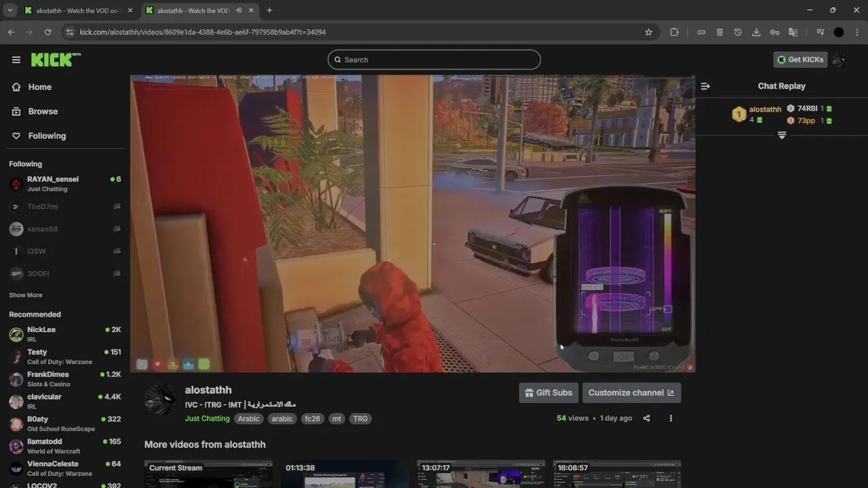Open the user profile avatar menu
This screenshot has width=868, height=488.
(x=840, y=60)
